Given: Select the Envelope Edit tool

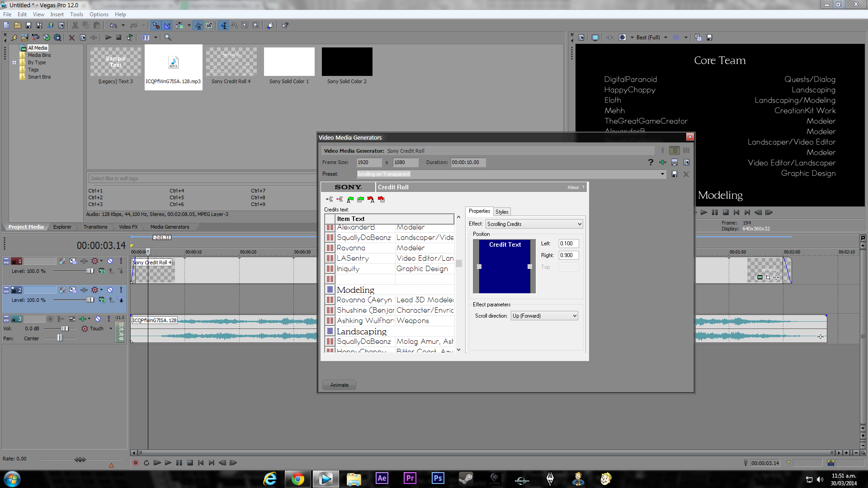Looking at the screenshot, I should pyautogui.click(x=234, y=26).
